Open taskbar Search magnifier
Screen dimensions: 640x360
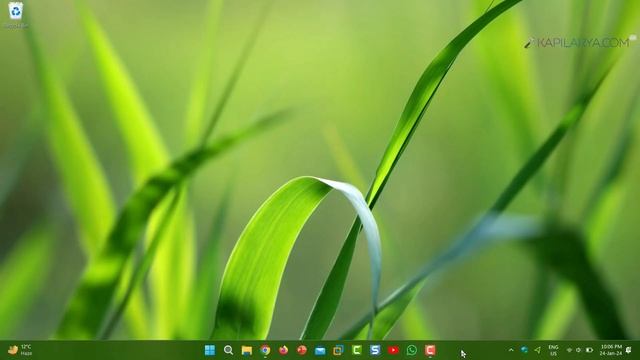pos(229,350)
